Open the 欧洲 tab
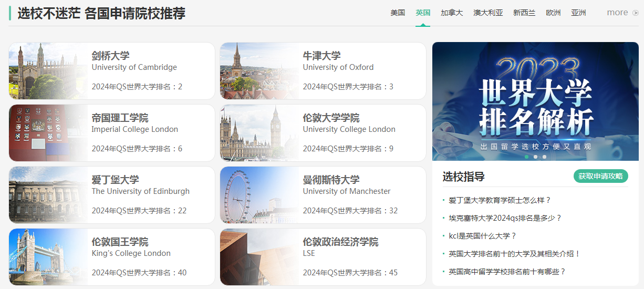This screenshot has height=289, width=644. (553, 13)
